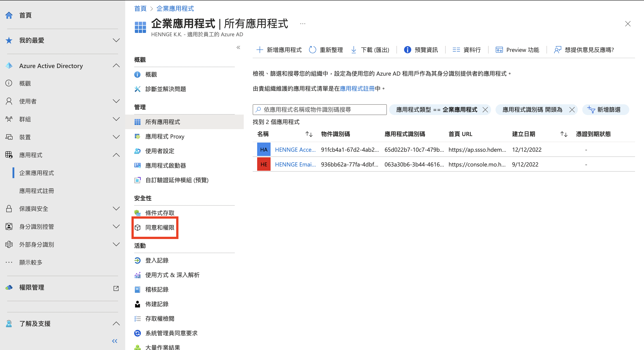Collapse the 了解及支援 chevron

click(116, 323)
